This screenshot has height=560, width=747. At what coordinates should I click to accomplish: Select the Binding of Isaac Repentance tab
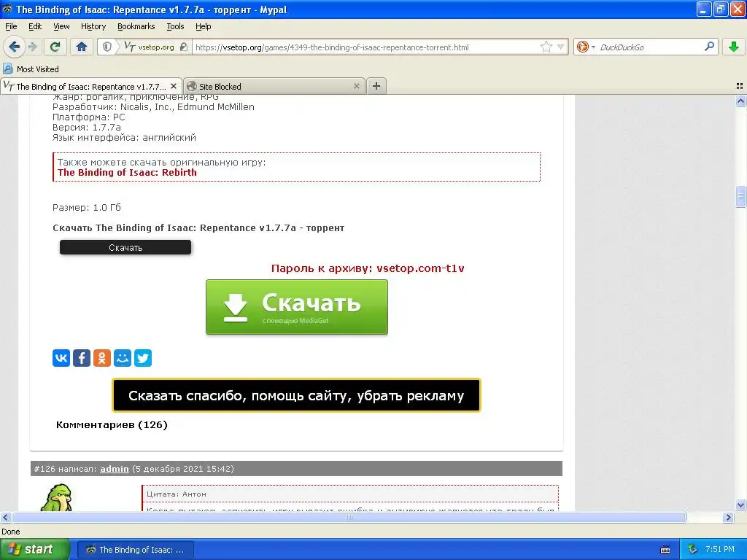coord(91,86)
